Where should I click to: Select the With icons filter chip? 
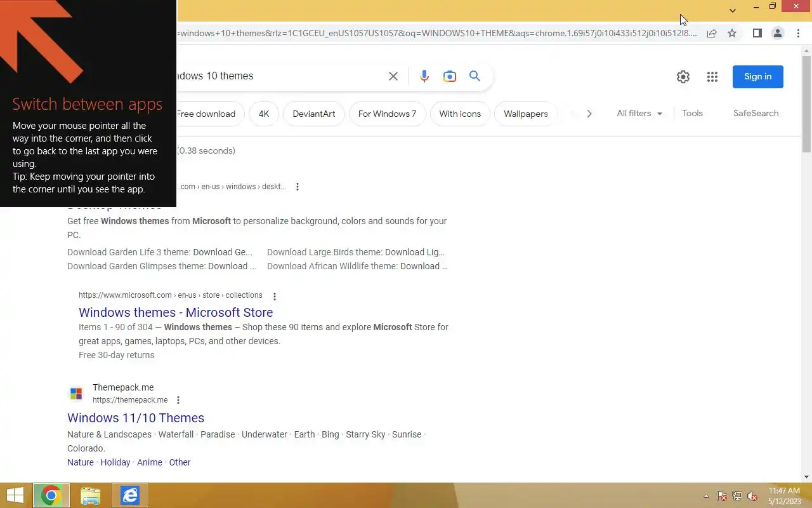tap(460, 114)
